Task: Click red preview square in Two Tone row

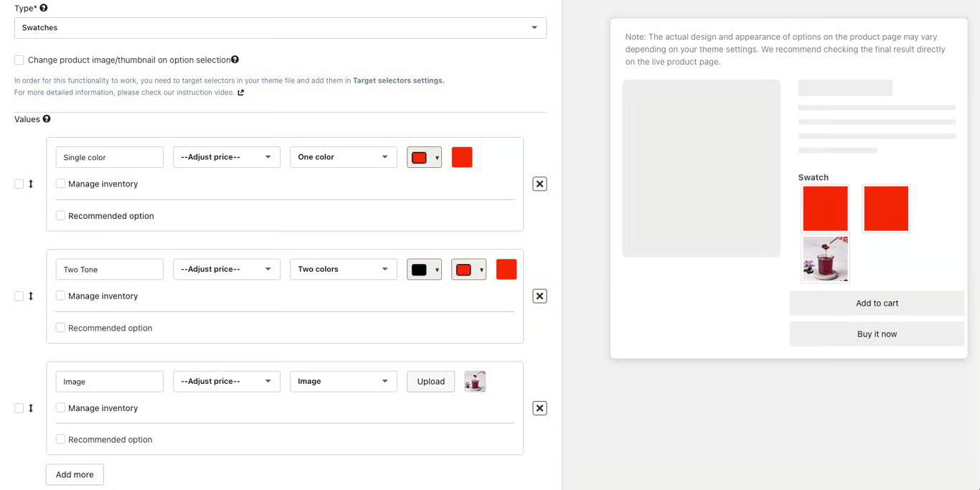Action: tap(507, 269)
